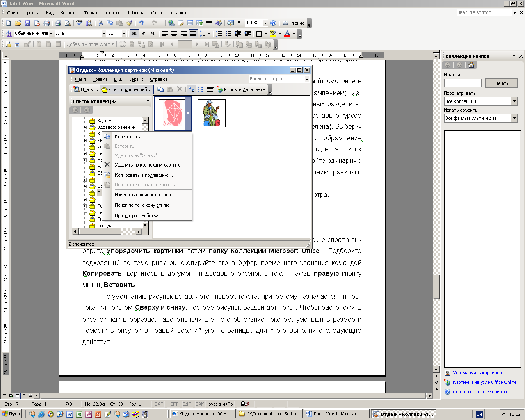Open Clip Organizer's Сервис menu
The width and height of the screenshot is (525, 420).
(x=136, y=79)
